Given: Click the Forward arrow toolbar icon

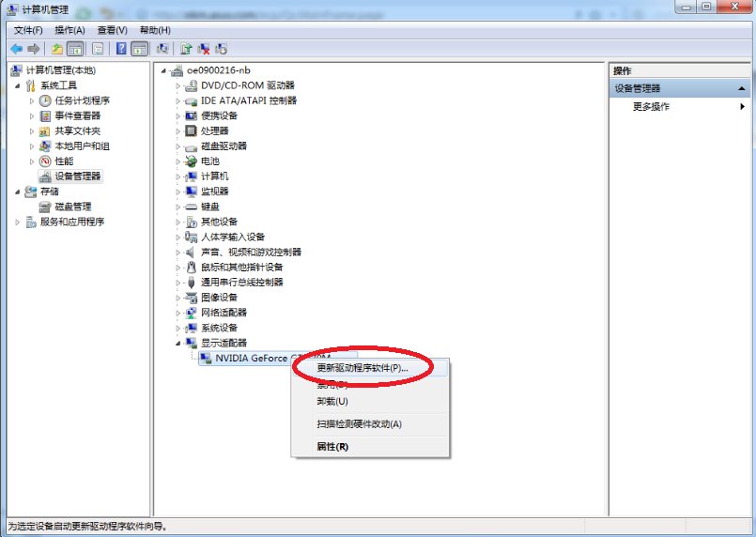Looking at the screenshot, I should pyautogui.click(x=33, y=49).
